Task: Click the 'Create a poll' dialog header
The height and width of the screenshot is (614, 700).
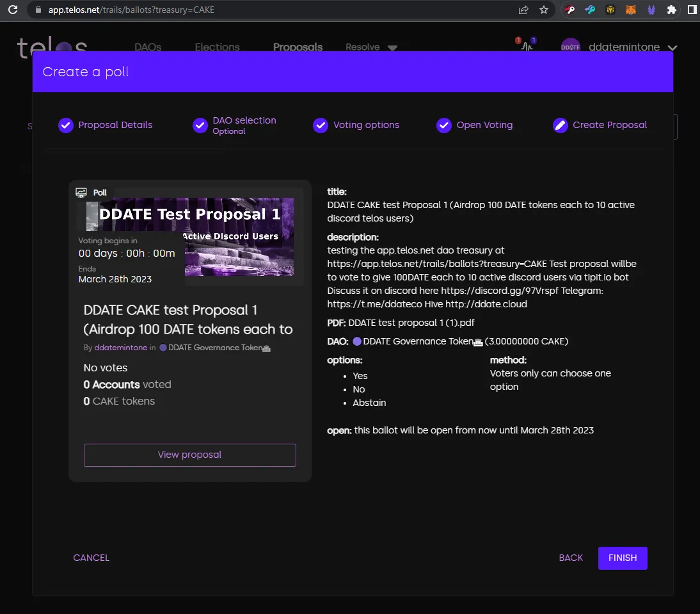Action: pos(353,72)
